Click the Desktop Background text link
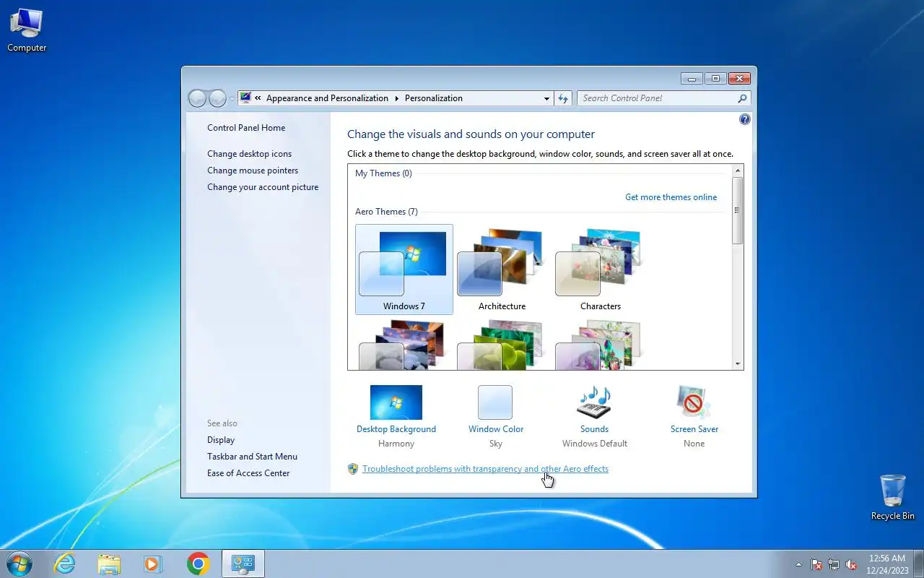 point(396,429)
